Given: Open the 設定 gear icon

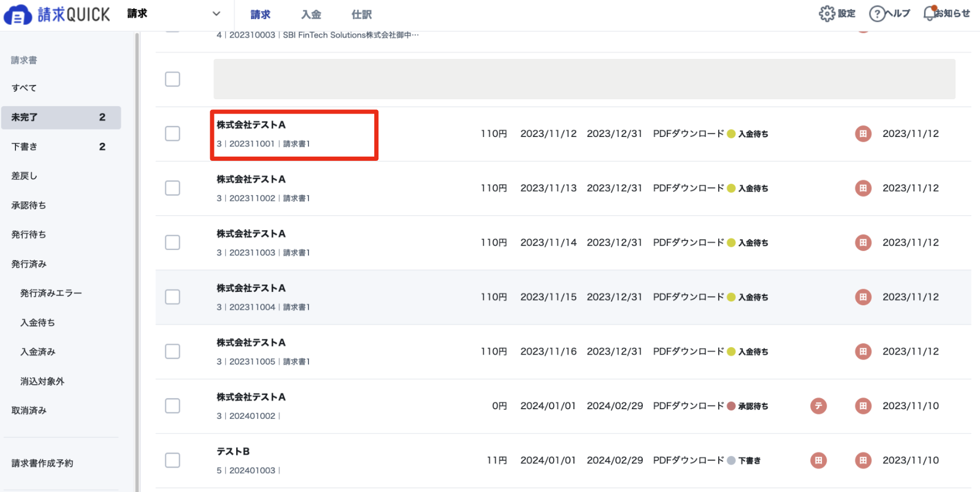Looking at the screenshot, I should pyautogui.click(x=827, y=14).
